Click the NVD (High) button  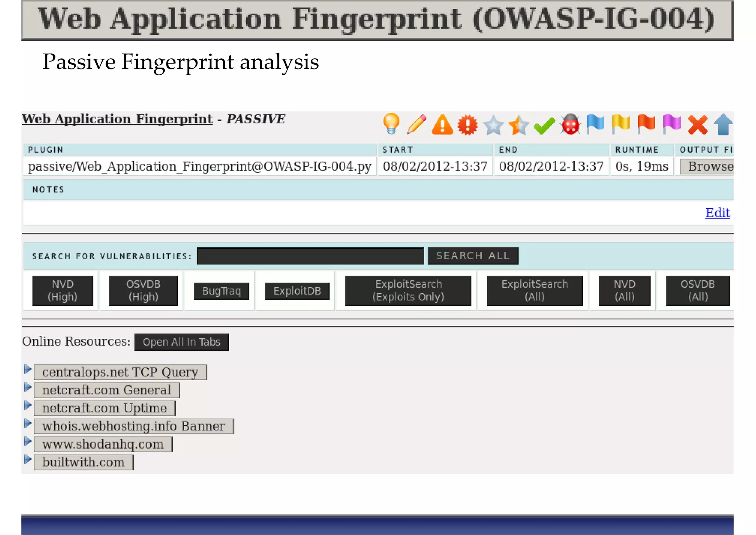pyautogui.click(x=63, y=291)
